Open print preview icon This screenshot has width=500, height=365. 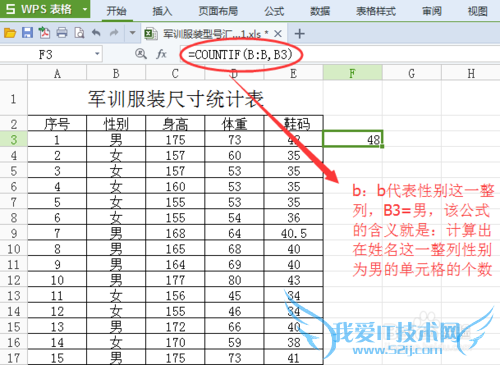[79, 33]
